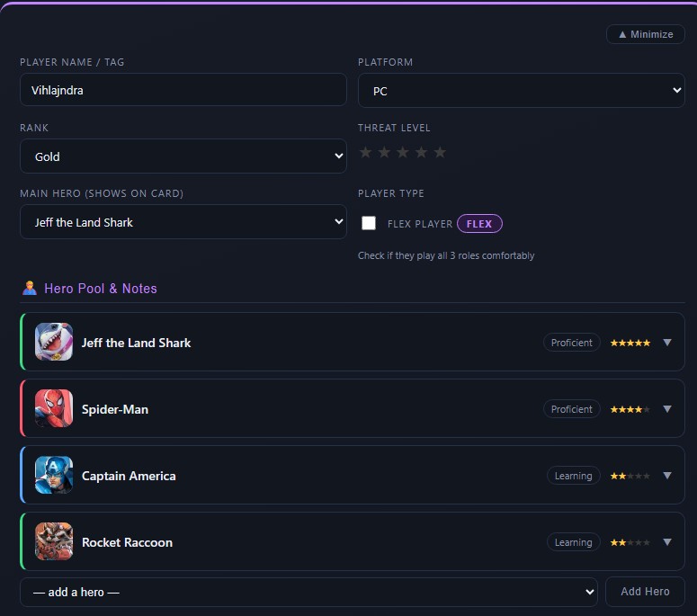The width and height of the screenshot is (697, 616).
Task: Set threat level to five stars
Action: 440,153
